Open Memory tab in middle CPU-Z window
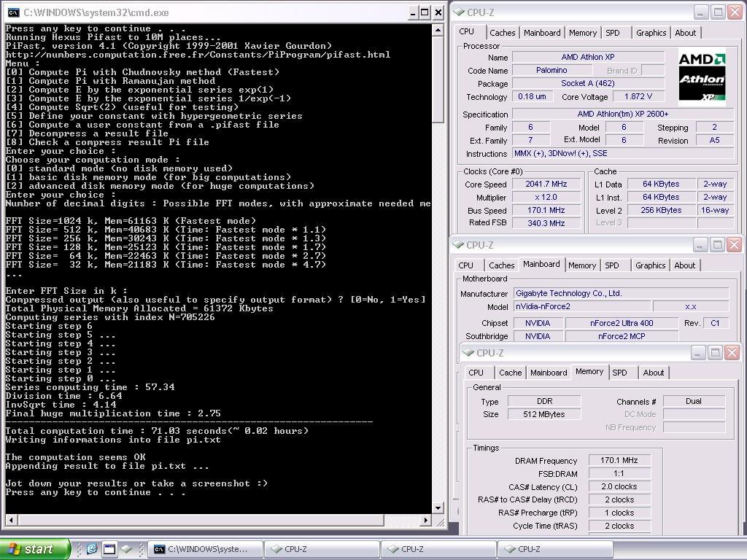This screenshot has width=747, height=560. [581, 265]
